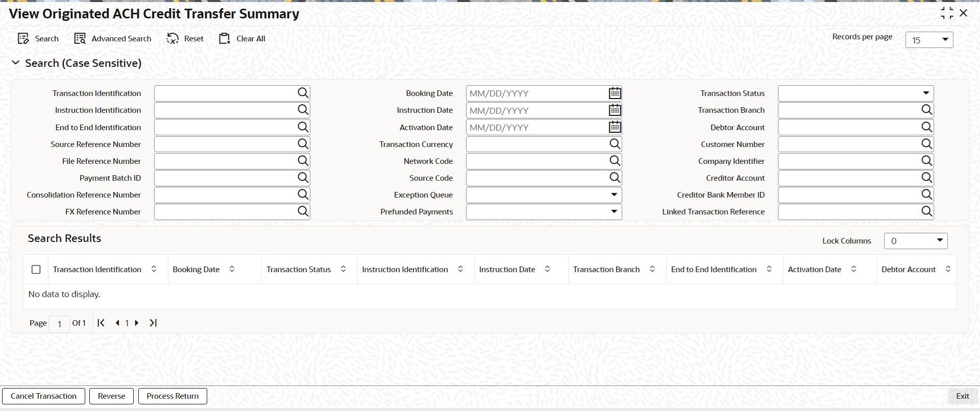
Task: Click the Network Code search magnifier
Action: [x=615, y=161]
